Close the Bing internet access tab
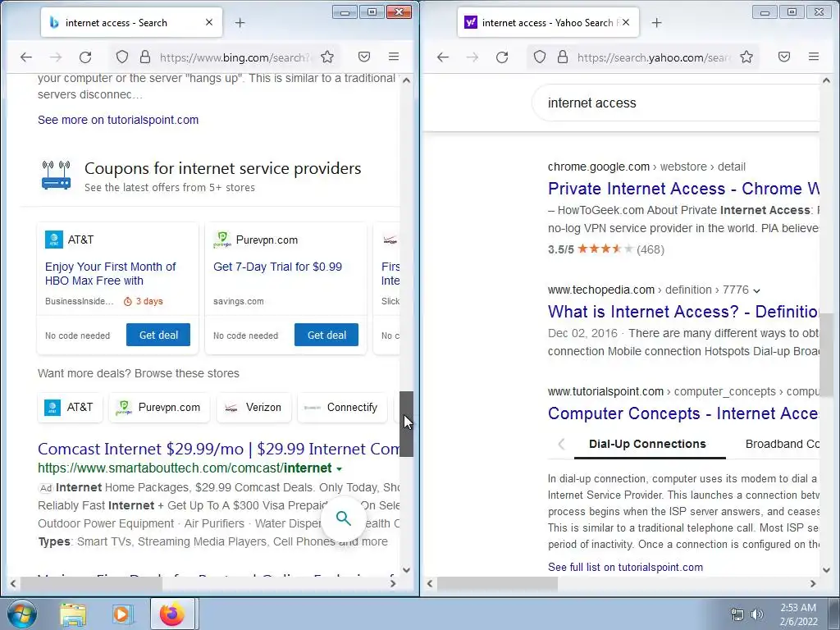 click(x=209, y=22)
